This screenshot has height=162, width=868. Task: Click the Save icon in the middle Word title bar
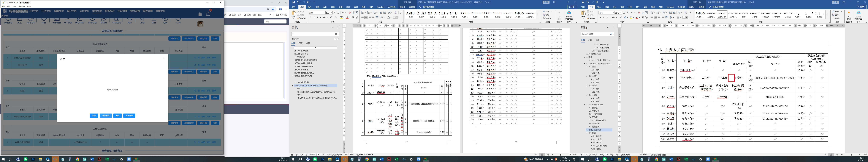point(294,2)
